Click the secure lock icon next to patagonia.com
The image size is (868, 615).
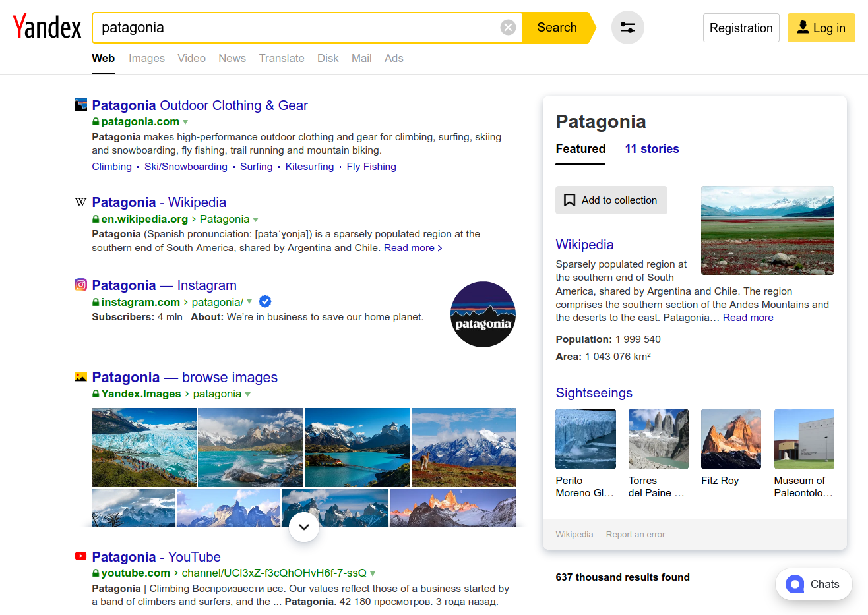point(96,122)
